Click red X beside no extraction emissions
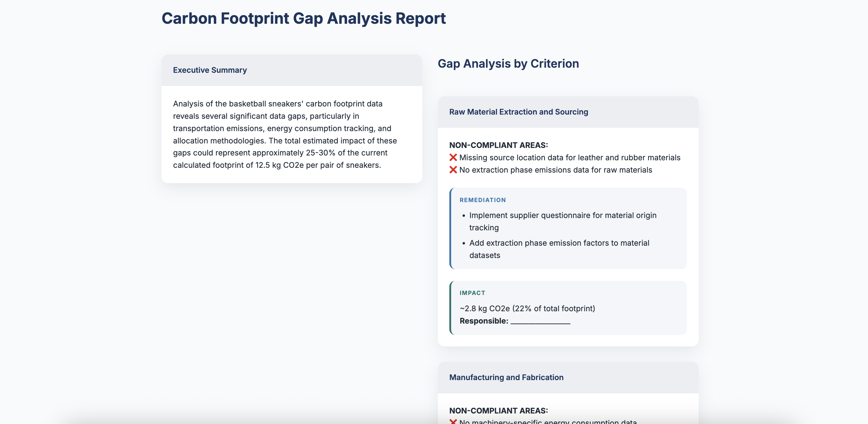868x424 pixels. coord(453,170)
